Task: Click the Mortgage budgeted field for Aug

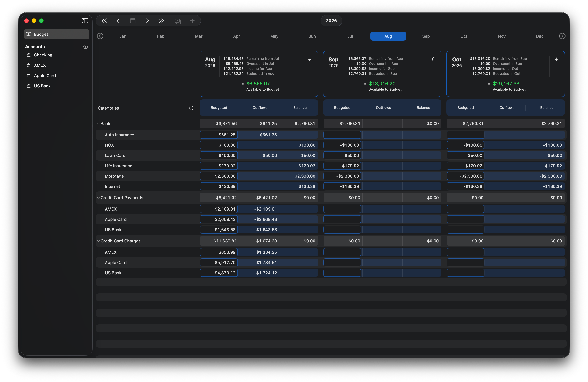Action: click(219, 176)
